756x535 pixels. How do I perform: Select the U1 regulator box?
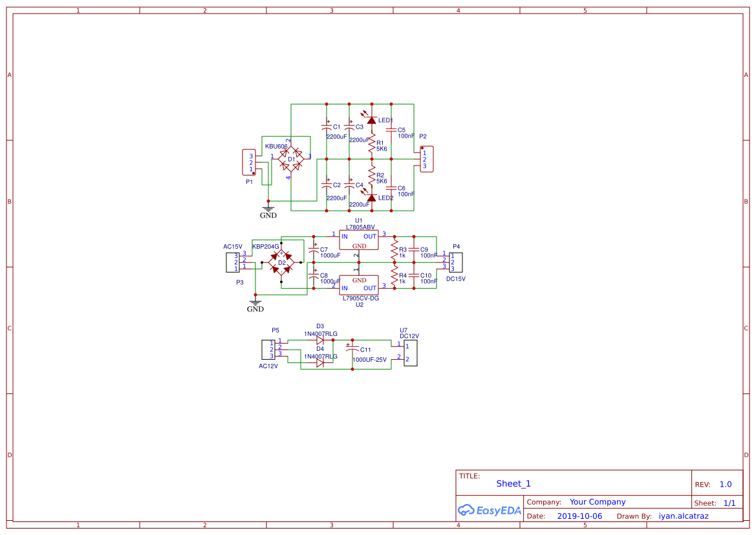click(359, 240)
